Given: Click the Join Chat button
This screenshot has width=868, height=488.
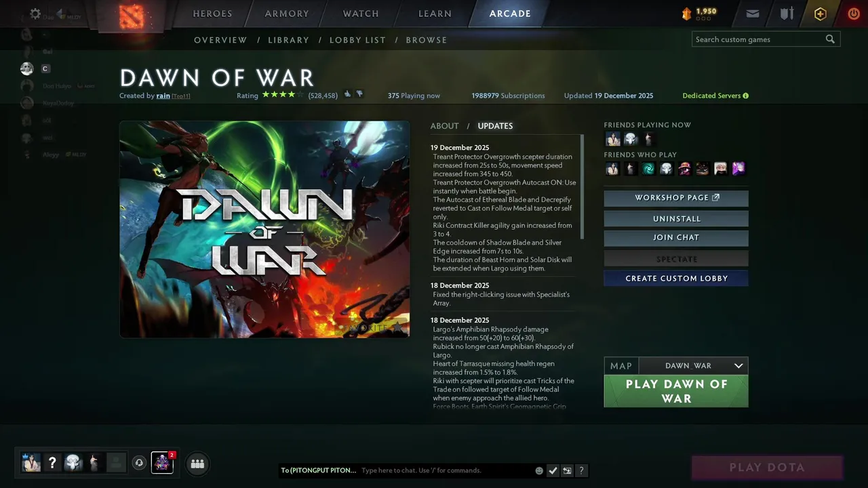Looking at the screenshot, I should pyautogui.click(x=676, y=238).
